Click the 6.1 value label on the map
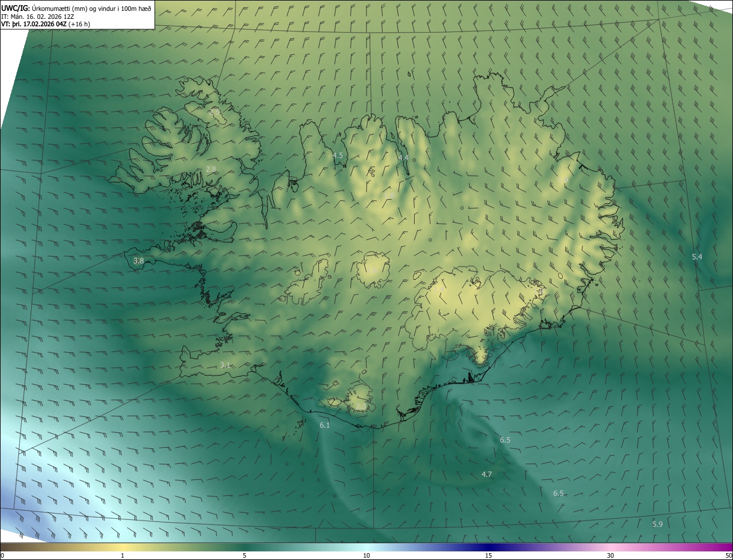This screenshot has width=733, height=560. [325, 425]
